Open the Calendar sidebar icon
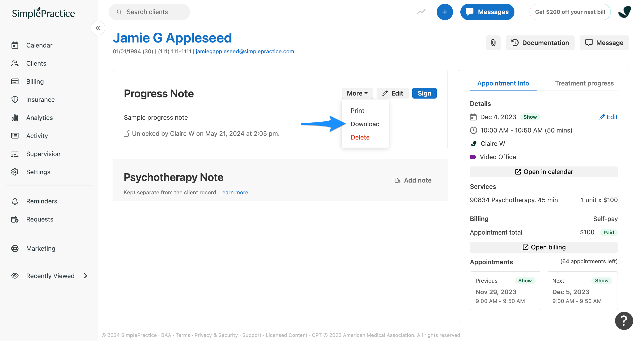 click(15, 45)
